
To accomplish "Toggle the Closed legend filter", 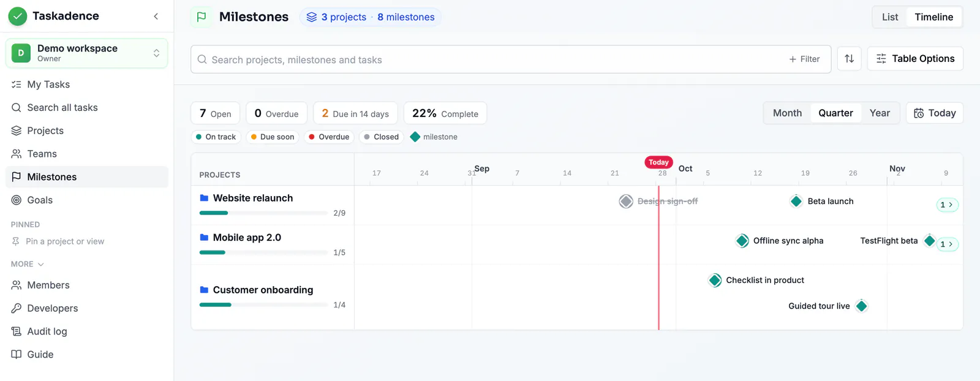I will [382, 137].
